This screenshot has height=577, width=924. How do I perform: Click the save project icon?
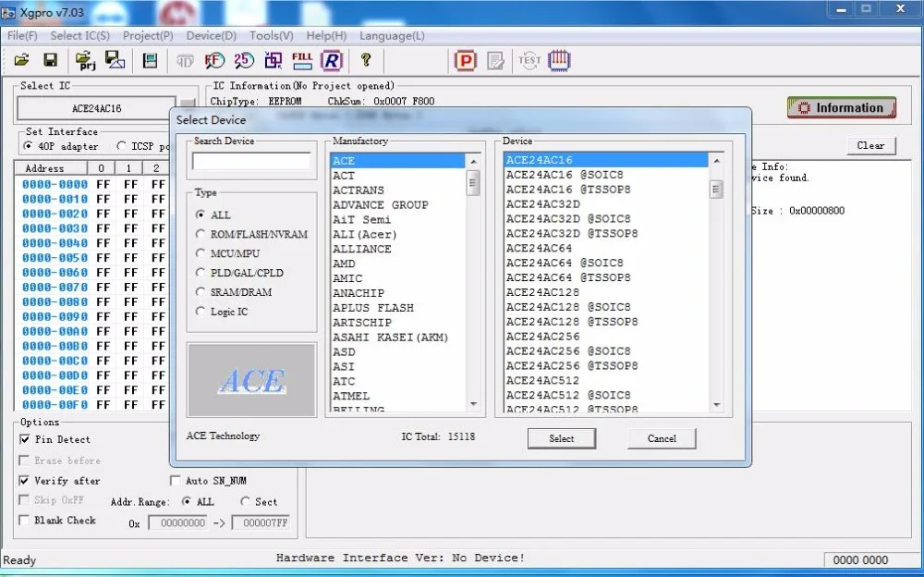click(115, 59)
